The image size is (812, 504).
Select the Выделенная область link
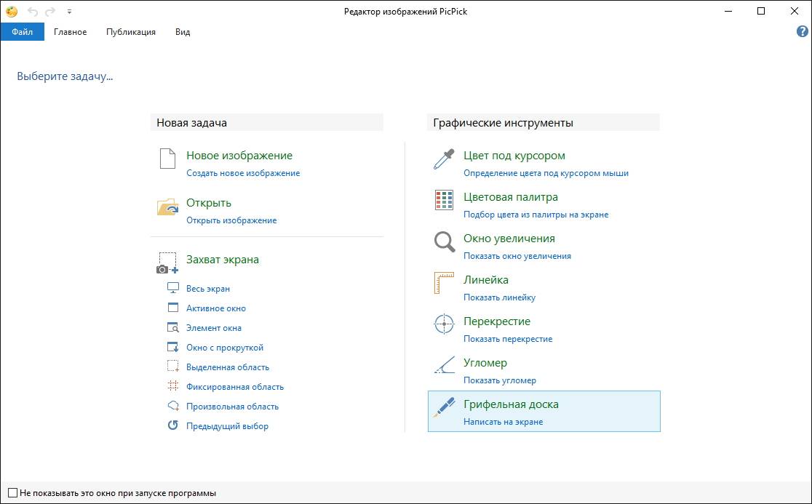[x=228, y=367]
